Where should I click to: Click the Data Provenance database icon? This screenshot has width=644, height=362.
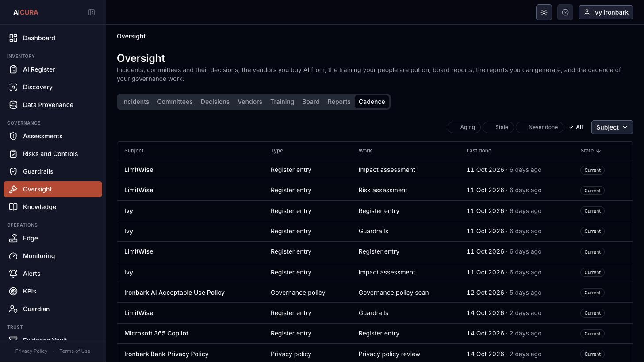13,105
